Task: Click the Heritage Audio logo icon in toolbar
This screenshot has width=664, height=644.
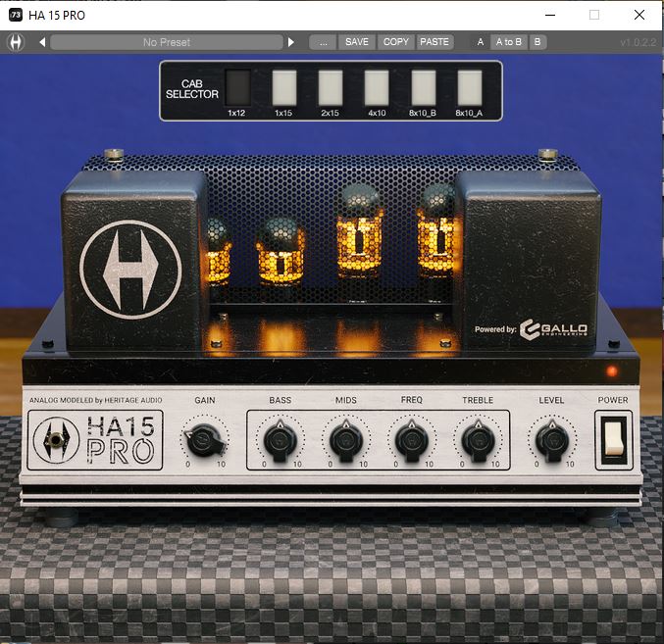Action: 16,42
